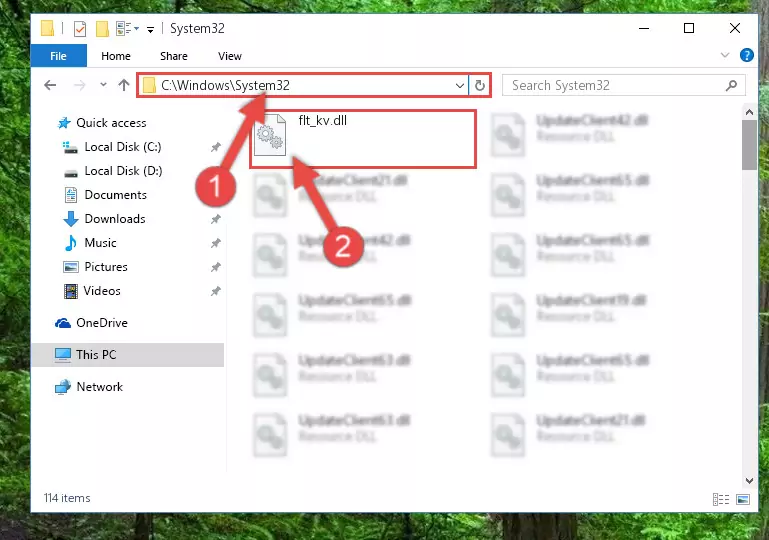769x540 pixels.
Task: Click the Search System32 box
Action: 624,85
